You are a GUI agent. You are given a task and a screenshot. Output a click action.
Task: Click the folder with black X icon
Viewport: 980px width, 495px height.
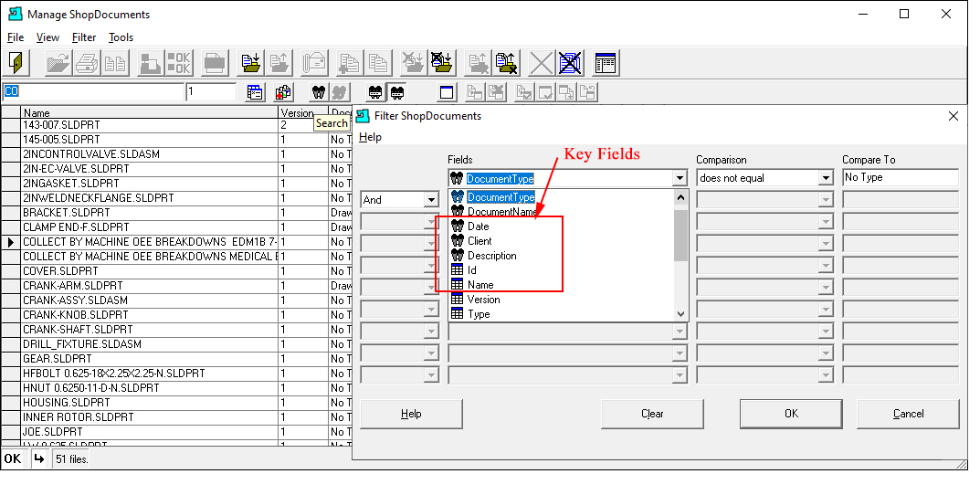[x=505, y=63]
